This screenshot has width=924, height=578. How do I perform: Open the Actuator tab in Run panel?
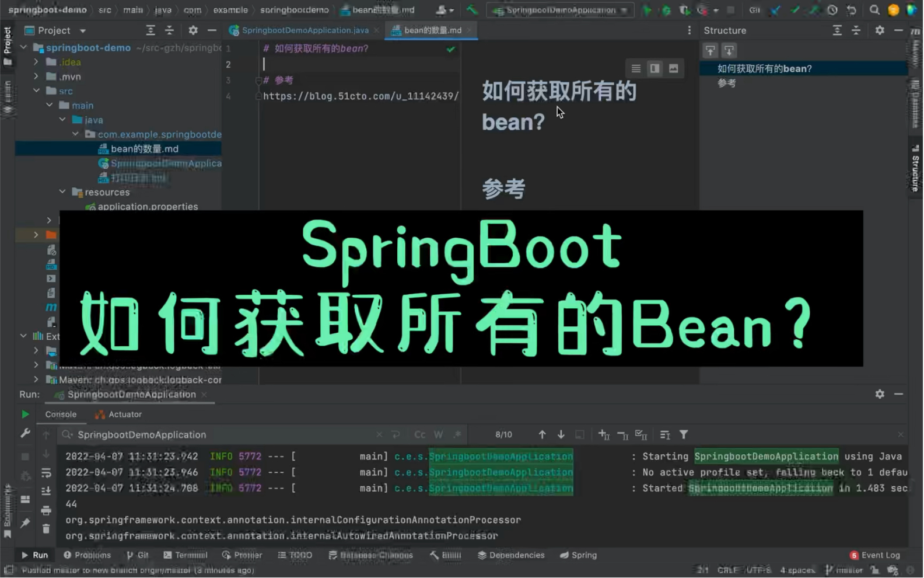click(118, 414)
